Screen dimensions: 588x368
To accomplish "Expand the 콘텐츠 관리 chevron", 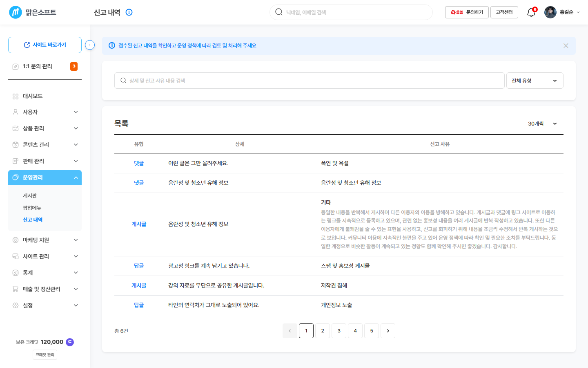I will (76, 145).
